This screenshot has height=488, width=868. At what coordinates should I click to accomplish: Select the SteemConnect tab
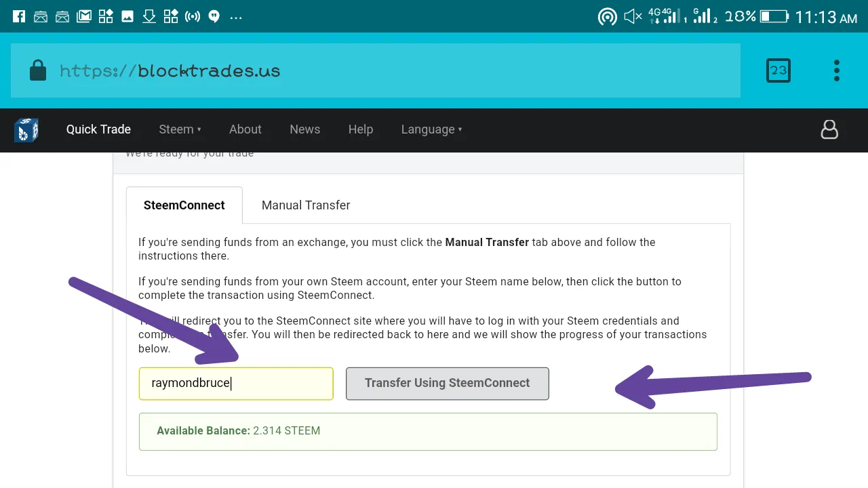(184, 205)
